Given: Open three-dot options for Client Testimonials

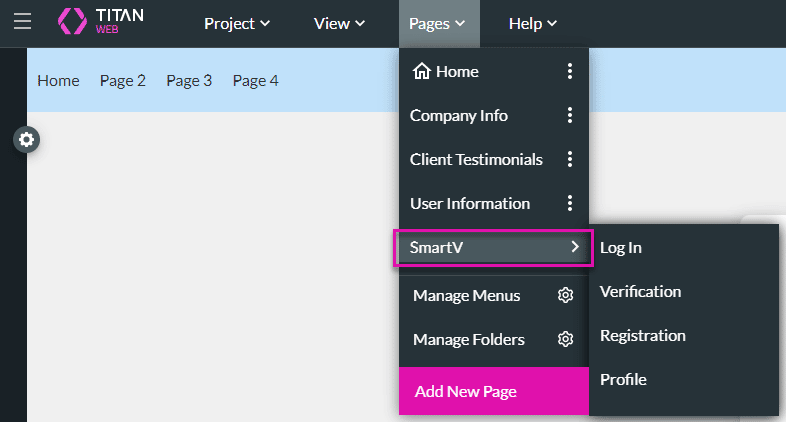Looking at the screenshot, I should (x=569, y=159).
